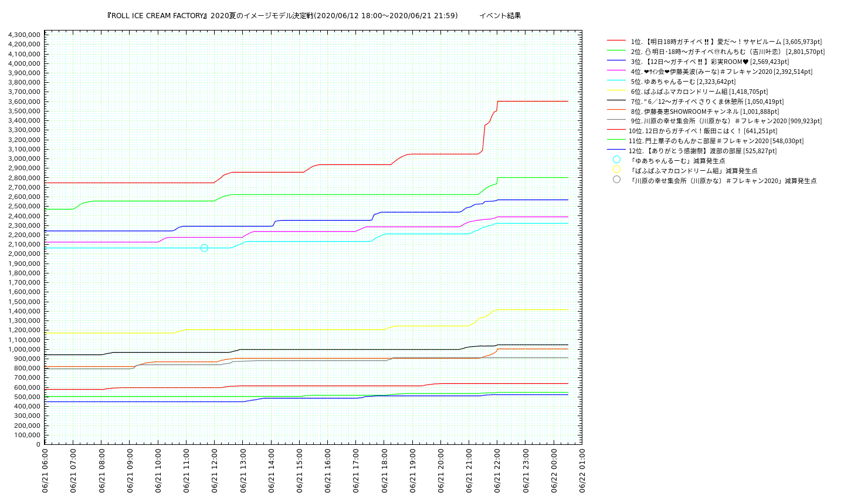The height and width of the screenshot is (493, 868).
Task: Click the cyan circle marker on the chart line
Action: tap(204, 248)
